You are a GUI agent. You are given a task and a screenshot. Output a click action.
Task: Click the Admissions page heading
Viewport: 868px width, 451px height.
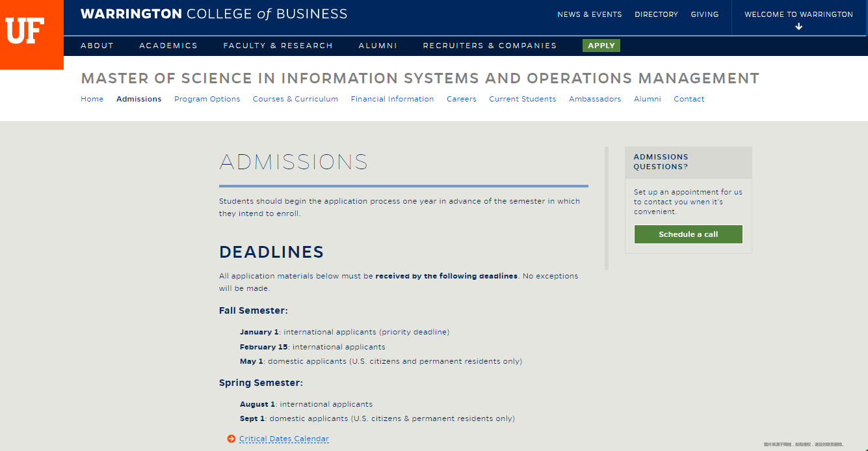click(294, 161)
